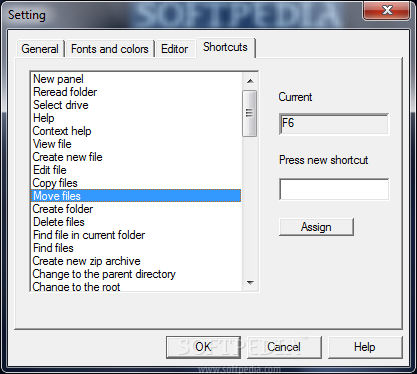
Task: Choose 'Find files' list entry
Action: 136,248
